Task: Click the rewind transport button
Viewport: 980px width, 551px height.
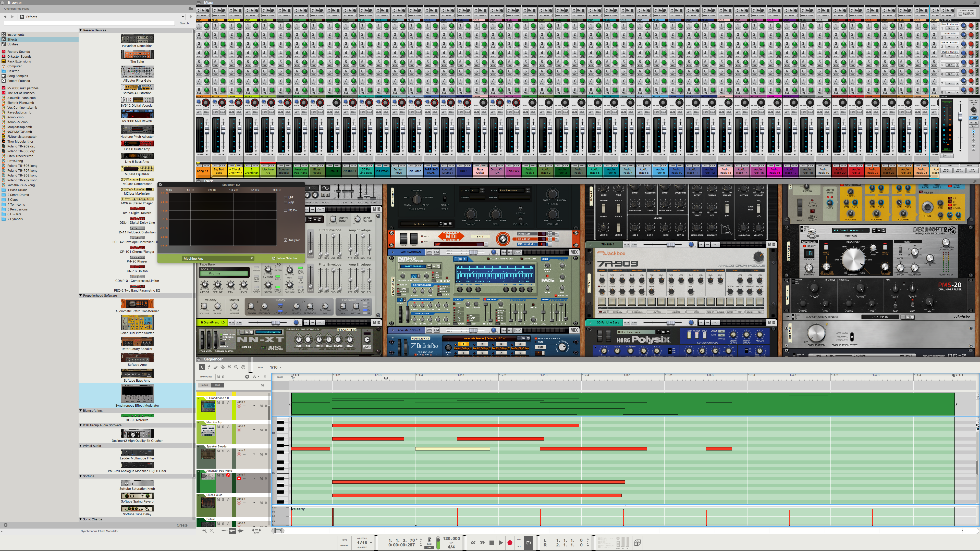Action: click(473, 543)
